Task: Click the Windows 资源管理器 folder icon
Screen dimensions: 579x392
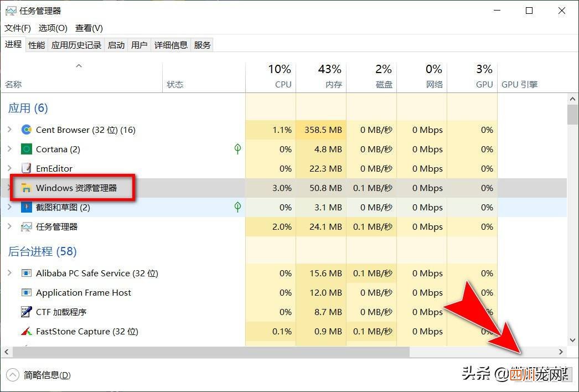Action: [26, 188]
